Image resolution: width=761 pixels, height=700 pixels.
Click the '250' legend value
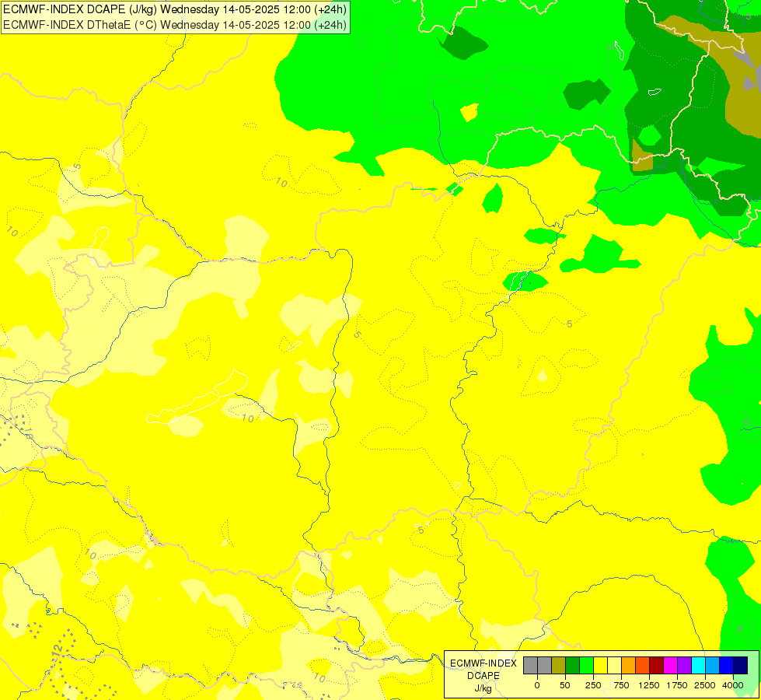[x=593, y=685]
